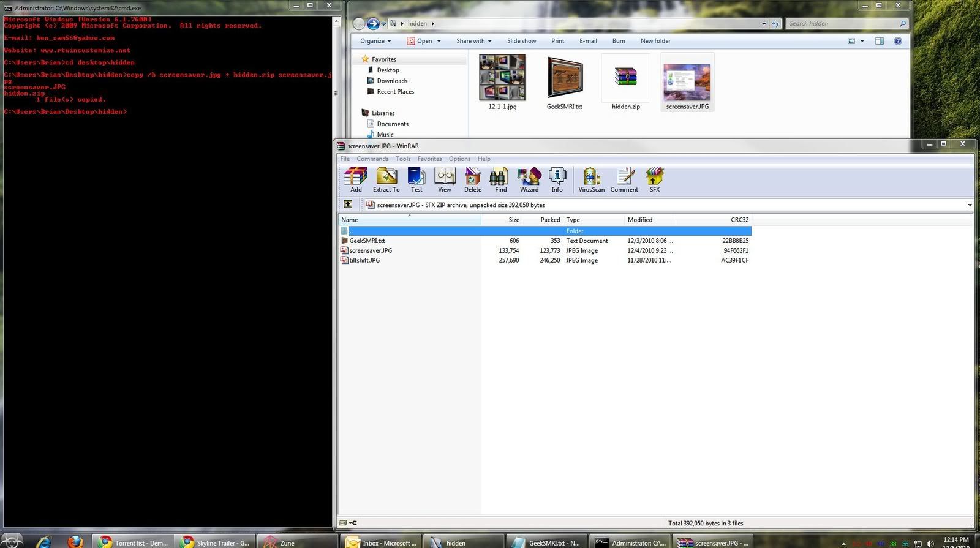
Task: Open Explorer help question mark icon
Action: point(898,41)
